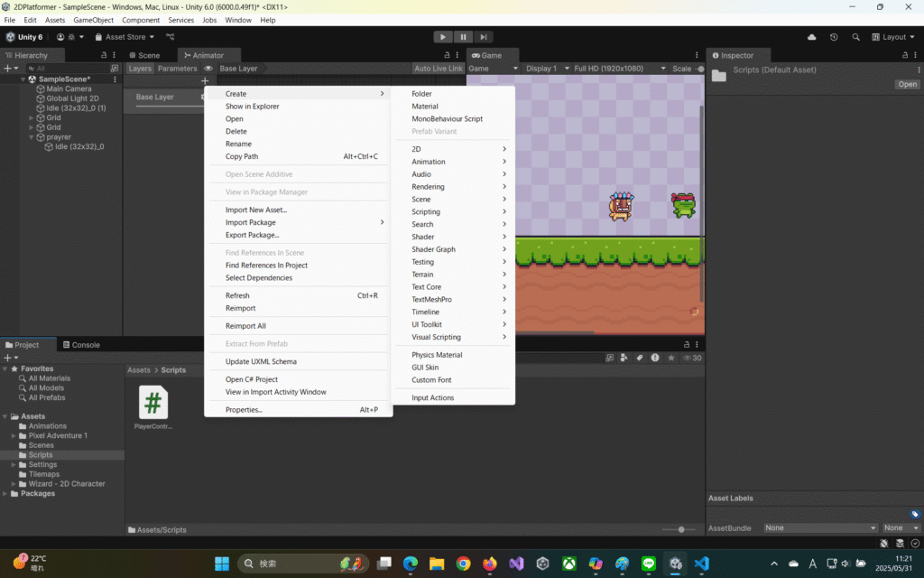Toggle the Inspector panel lock

905,55
